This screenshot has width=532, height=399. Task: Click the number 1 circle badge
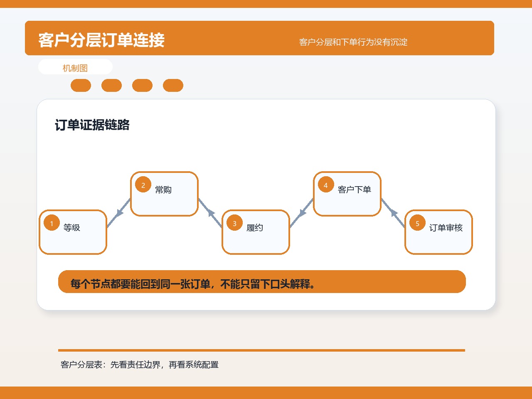pyautogui.click(x=52, y=223)
